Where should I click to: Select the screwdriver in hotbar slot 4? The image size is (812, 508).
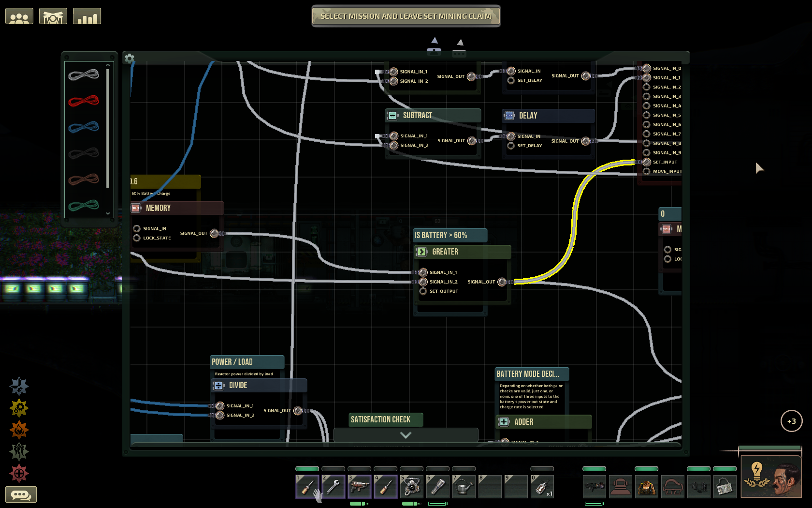point(386,486)
